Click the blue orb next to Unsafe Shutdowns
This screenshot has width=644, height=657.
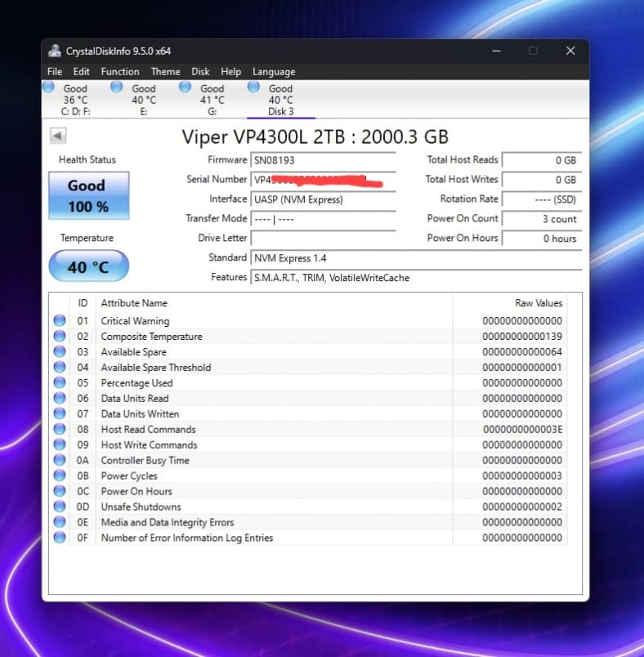(x=60, y=507)
